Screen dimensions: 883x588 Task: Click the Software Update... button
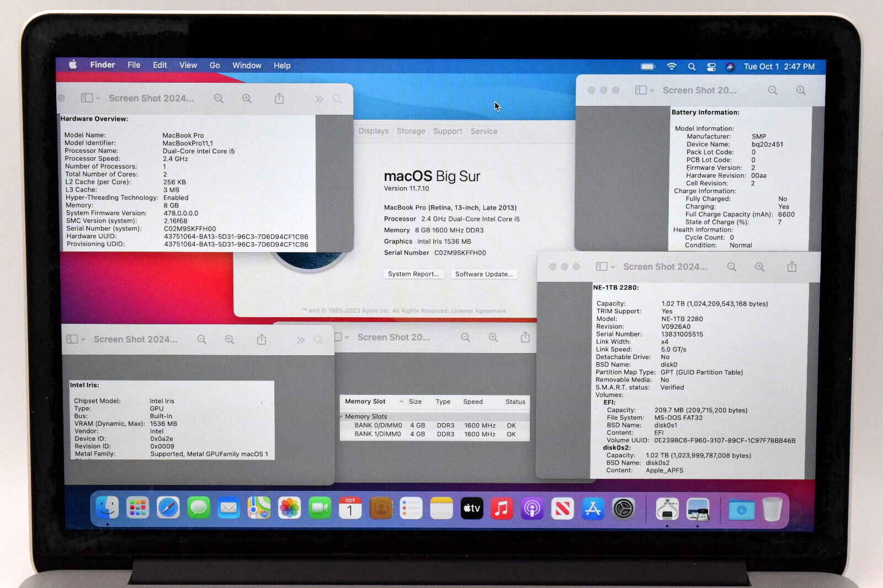(x=484, y=274)
